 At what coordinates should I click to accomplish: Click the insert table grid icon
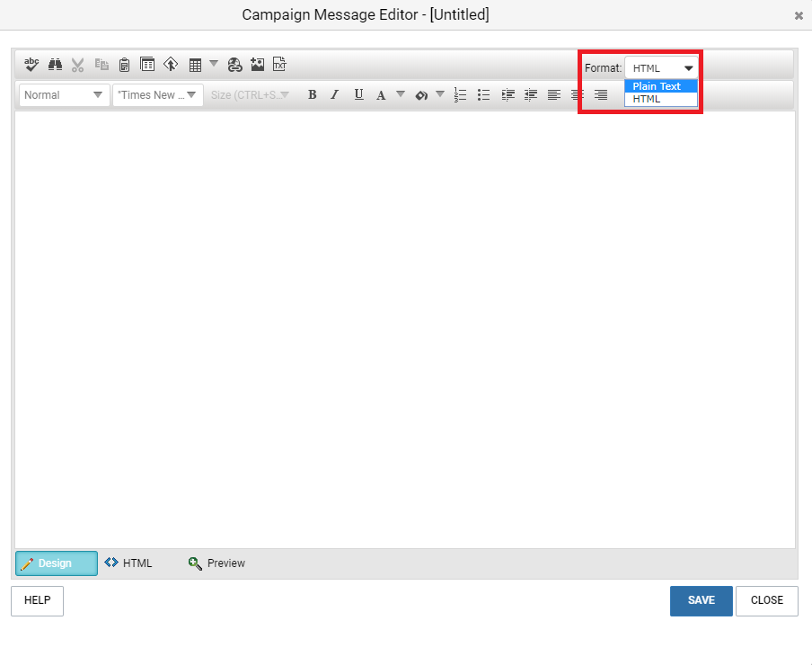(x=195, y=65)
